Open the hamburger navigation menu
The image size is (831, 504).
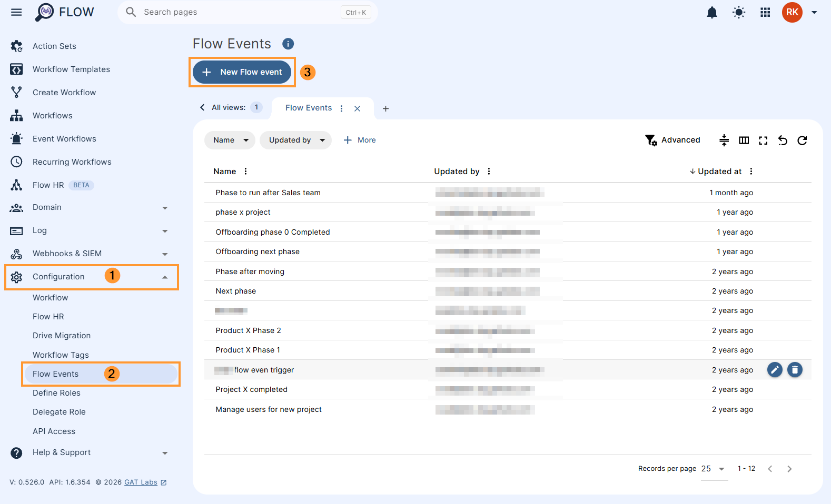(x=16, y=12)
